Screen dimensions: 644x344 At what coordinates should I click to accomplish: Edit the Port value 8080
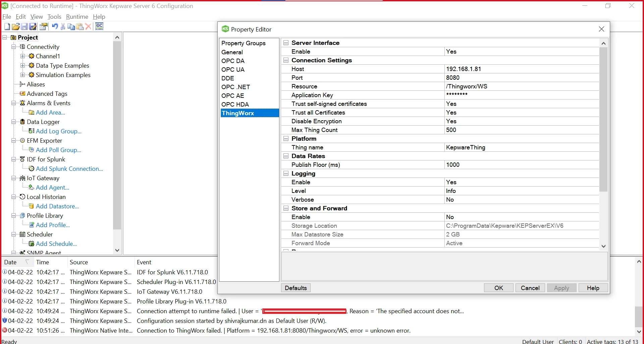(522, 78)
